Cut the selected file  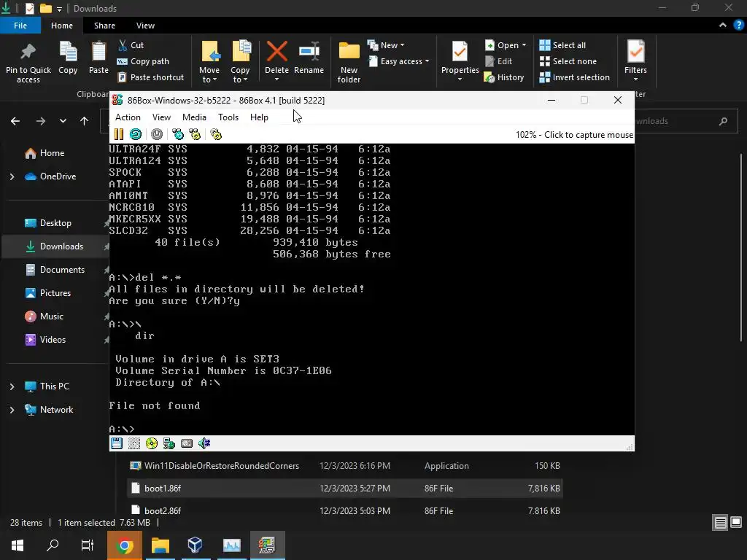pyautogui.click(x=131, y=45)
